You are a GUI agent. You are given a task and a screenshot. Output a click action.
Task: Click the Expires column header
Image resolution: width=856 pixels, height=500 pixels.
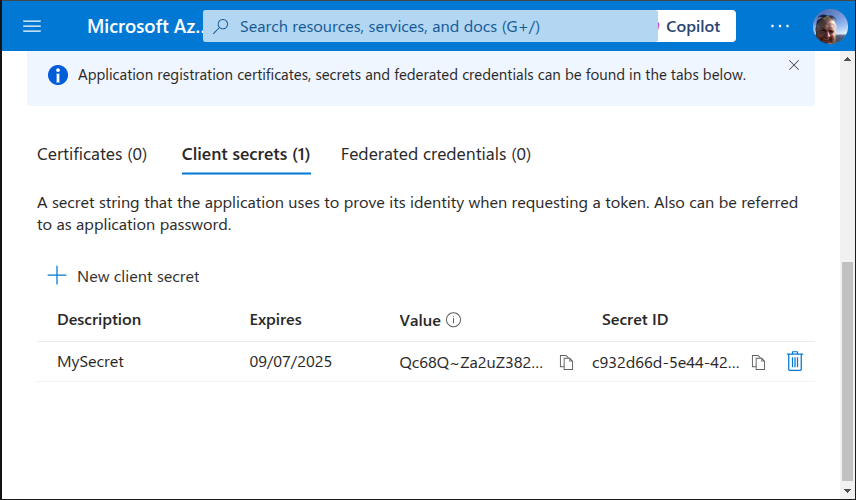point(275,319)
